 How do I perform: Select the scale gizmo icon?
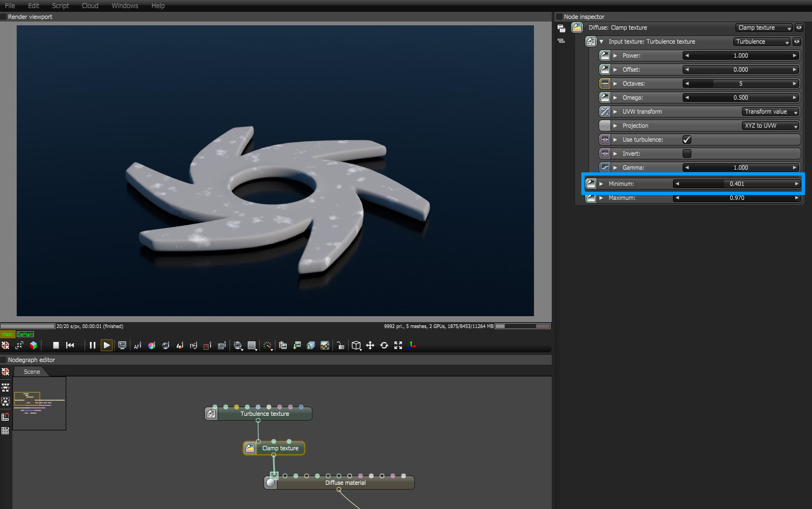pyautogui.click(x=398, y=346)
